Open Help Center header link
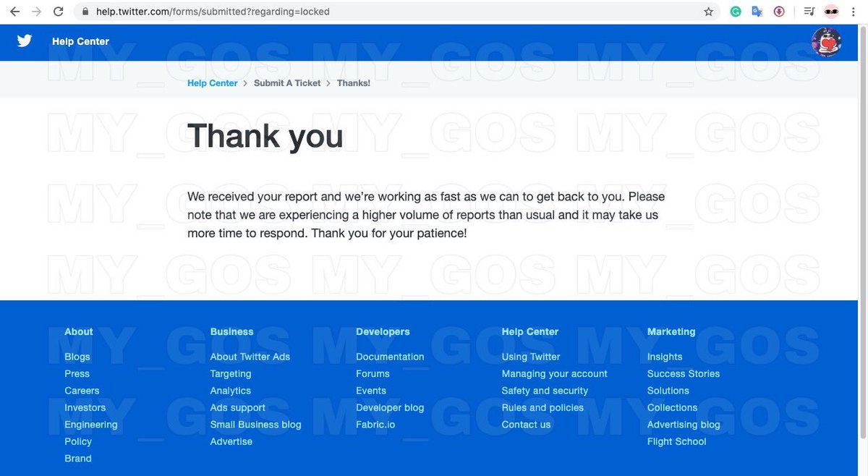Screen dimensions: 868x476 tap(80, 41)
